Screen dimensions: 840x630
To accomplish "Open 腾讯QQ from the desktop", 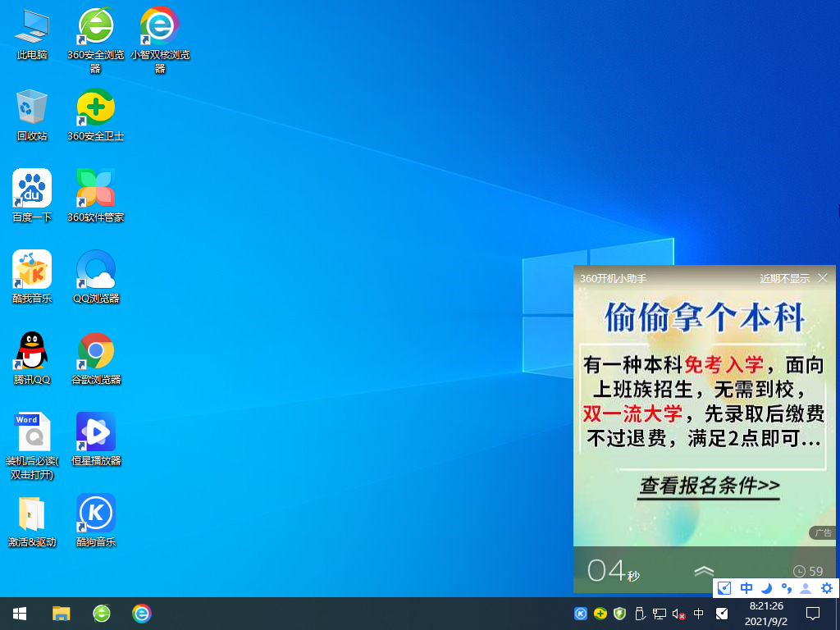I will click(31, 350).
